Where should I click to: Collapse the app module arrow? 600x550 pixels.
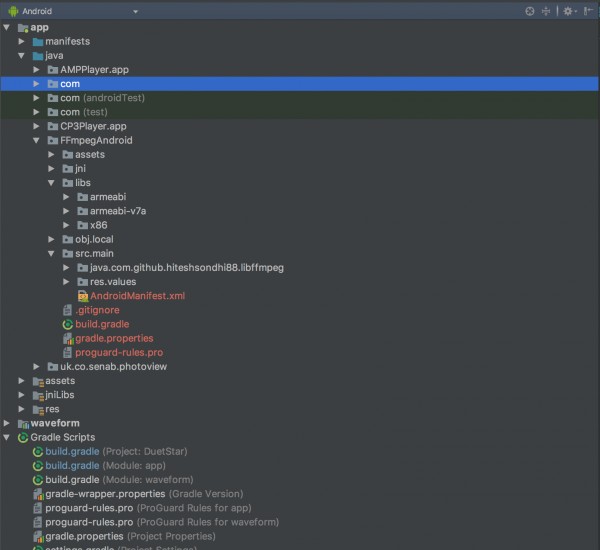click(7, 27)
